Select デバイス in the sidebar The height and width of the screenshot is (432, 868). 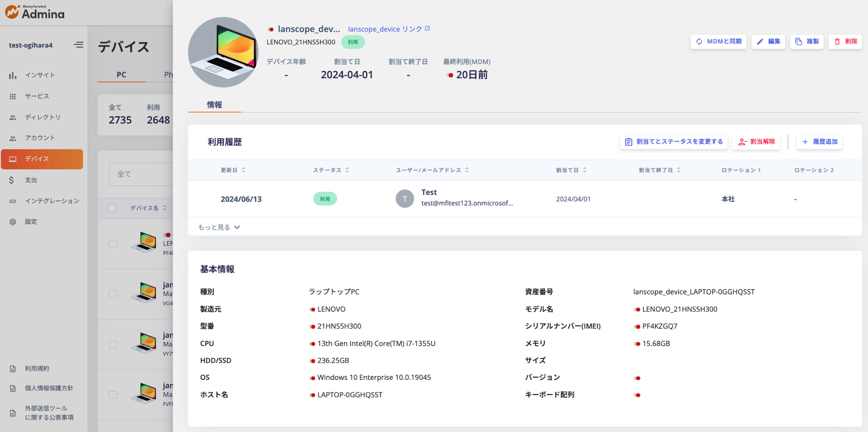42,159
